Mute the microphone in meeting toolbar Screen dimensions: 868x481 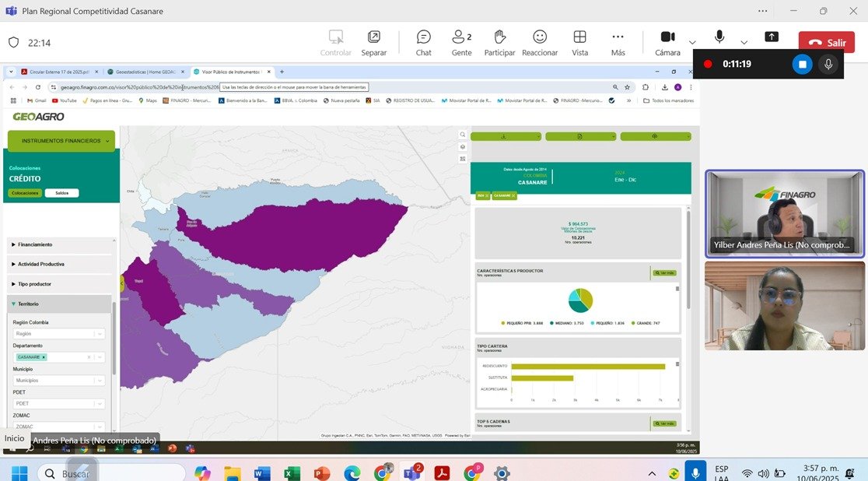(x=719, y=37)
